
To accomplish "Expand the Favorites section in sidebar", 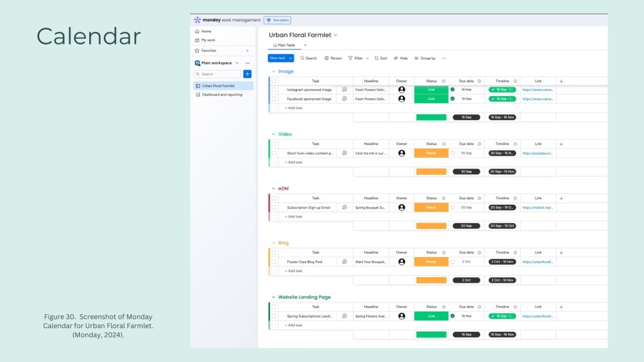I will [x=247, y=50].
